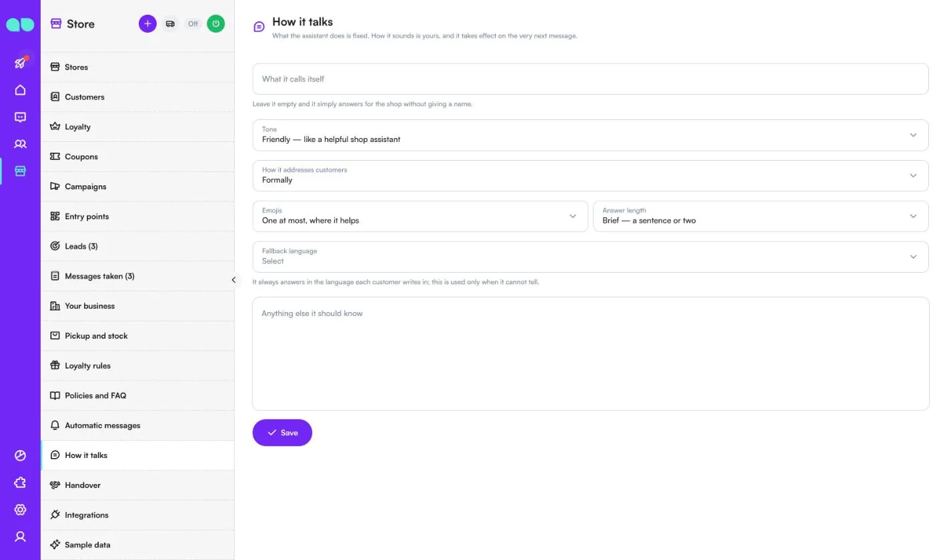The height and width of the screenshot is (560, 947).
Task: Expand the Emojis dropdown
Action: [420, 217]
